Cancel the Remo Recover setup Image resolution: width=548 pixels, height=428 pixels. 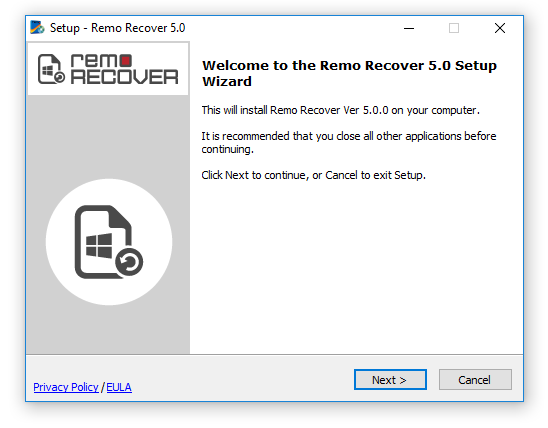tap(475, 379)
